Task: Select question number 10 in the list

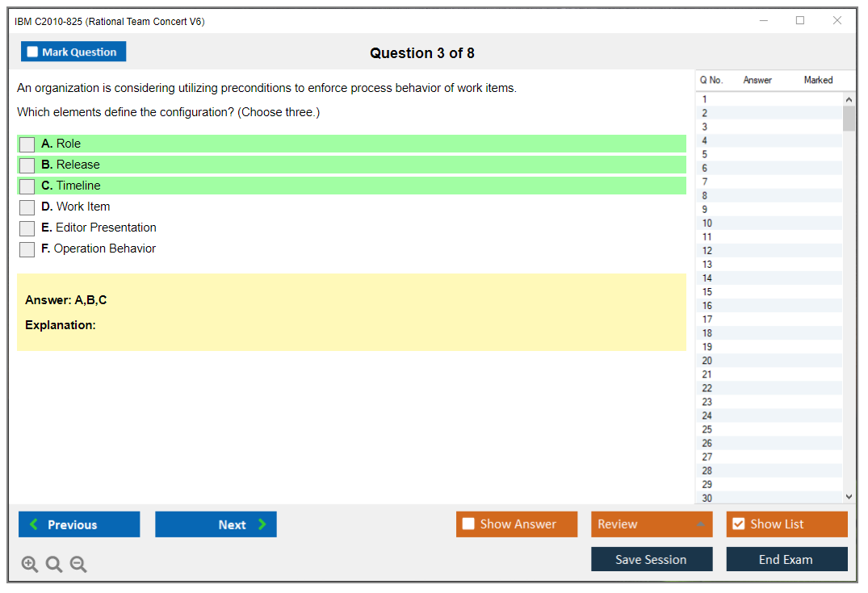Action: click(x=707, y=223)
